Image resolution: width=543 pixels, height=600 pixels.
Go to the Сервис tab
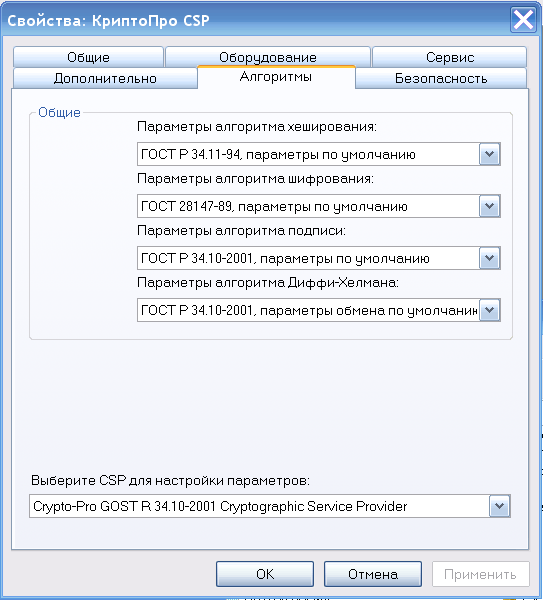tap(450, 57)
